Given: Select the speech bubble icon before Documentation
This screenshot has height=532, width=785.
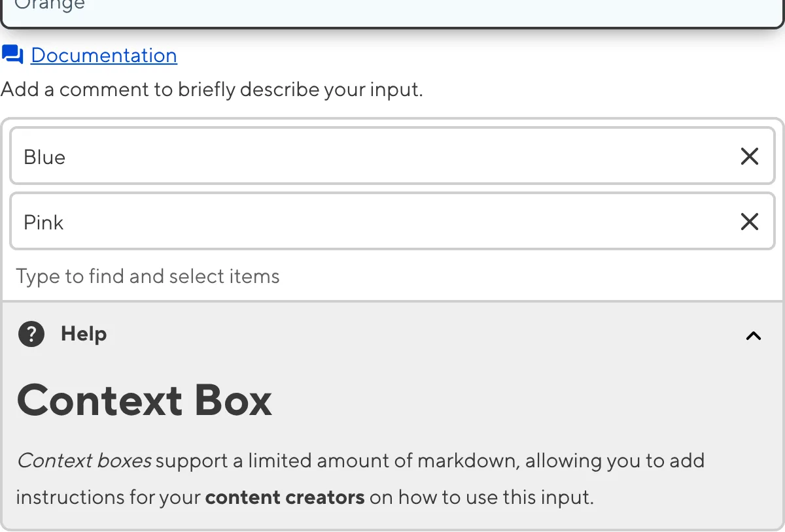Looking at the screenshot, I should [12, 55].
